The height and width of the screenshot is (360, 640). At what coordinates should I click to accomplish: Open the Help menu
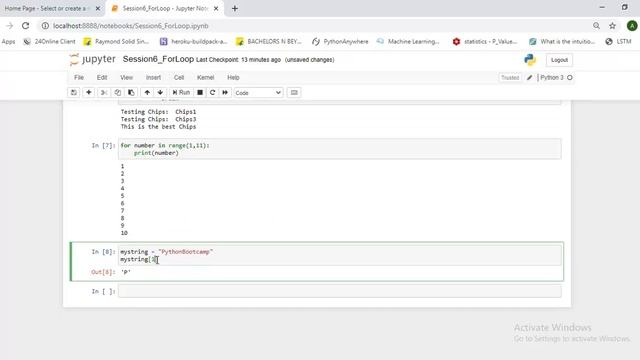click(233, 78)
